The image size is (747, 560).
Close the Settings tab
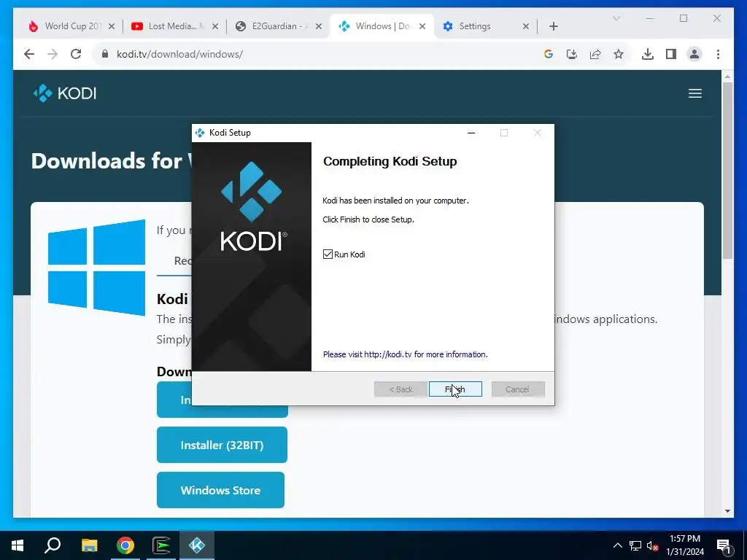coord(526,26)
